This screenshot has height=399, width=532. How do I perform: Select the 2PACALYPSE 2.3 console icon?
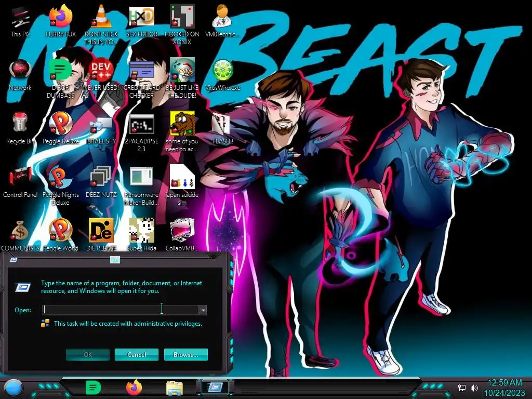pos(141,131)
